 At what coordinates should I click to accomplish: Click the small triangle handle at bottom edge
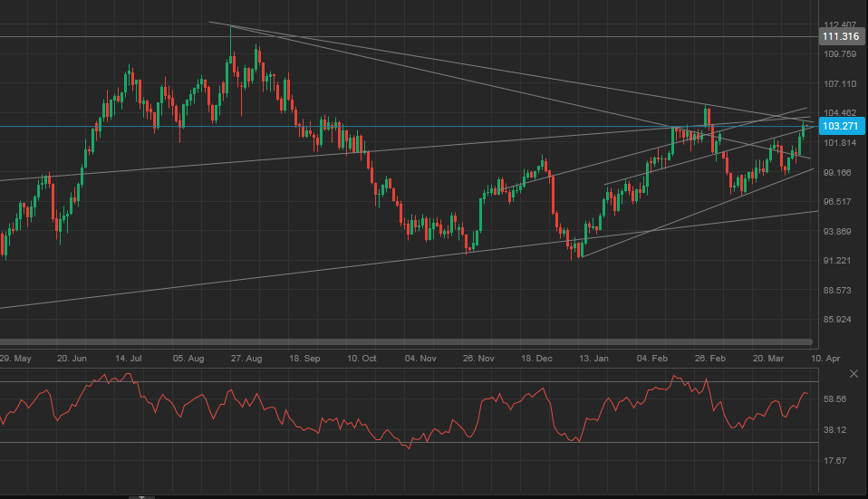click(x=141, y=497)
